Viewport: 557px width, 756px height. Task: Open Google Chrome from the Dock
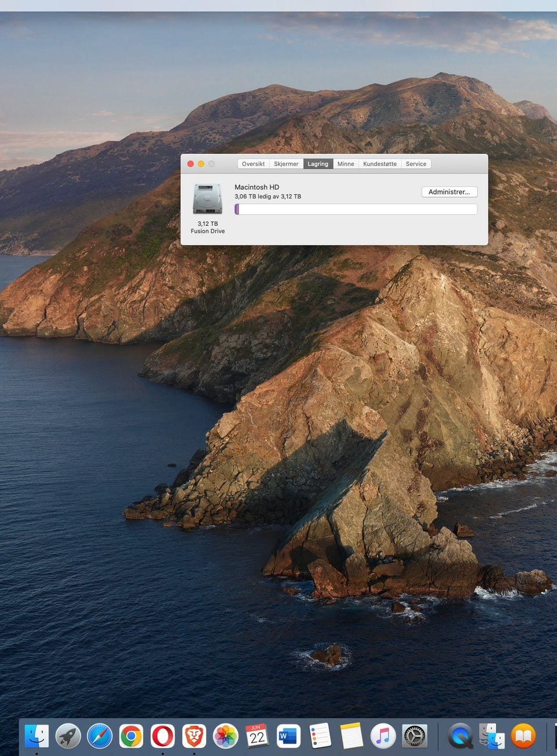pos(131,736)
